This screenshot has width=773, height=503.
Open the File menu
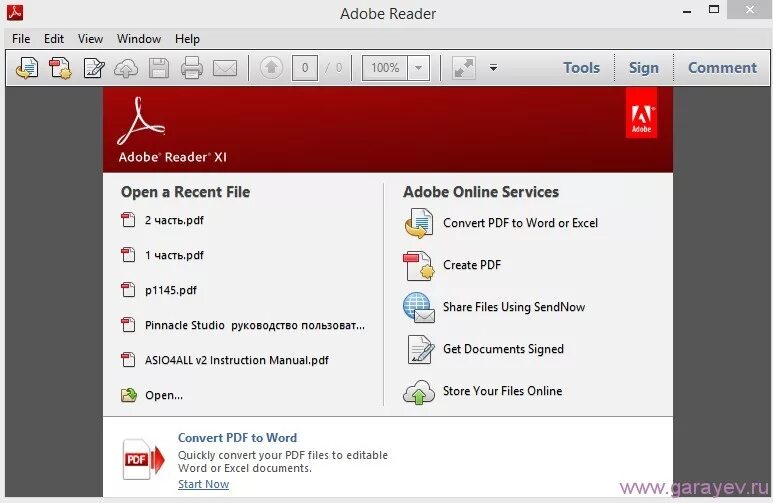point(21,38)
